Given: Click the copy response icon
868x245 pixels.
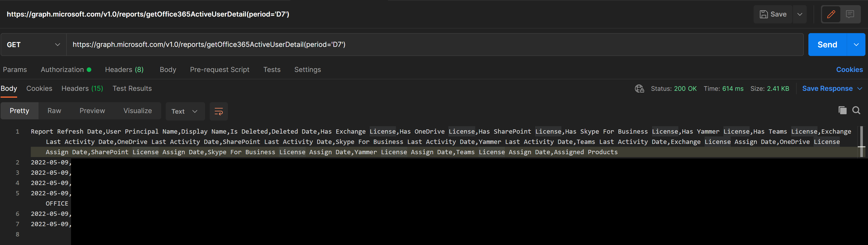Looking at the screenshot, I should (842, 110).
